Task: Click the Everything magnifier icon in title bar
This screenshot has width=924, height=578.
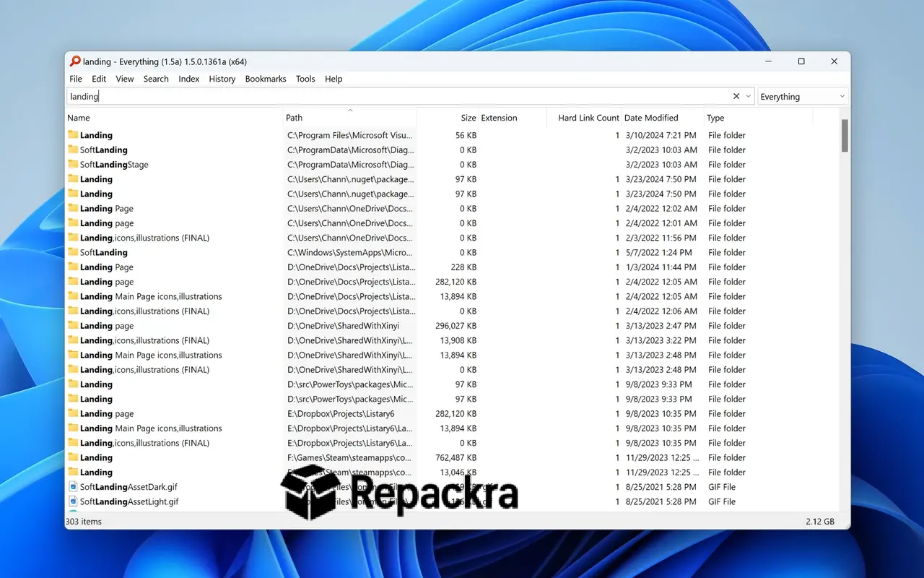Action: pyautogui.click(x=75, y=61)
